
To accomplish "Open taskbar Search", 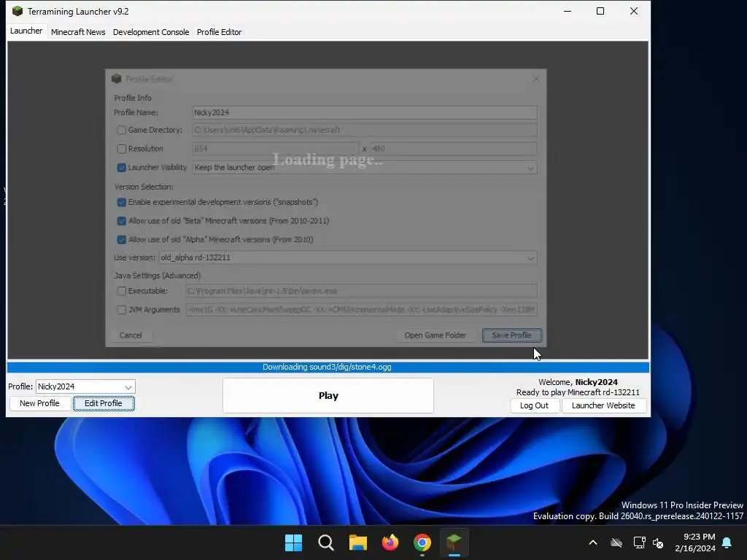I will 326,542.
